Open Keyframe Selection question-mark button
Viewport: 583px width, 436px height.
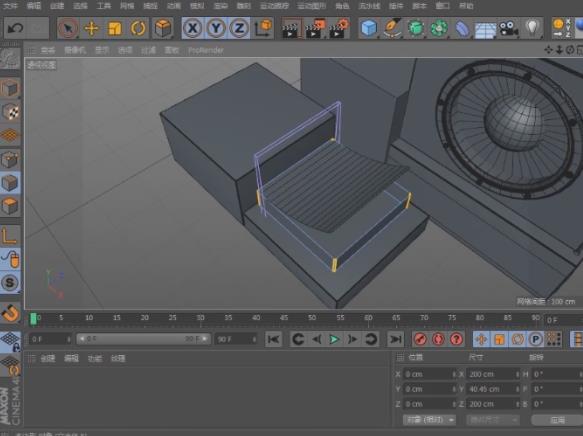click(456, 339)
